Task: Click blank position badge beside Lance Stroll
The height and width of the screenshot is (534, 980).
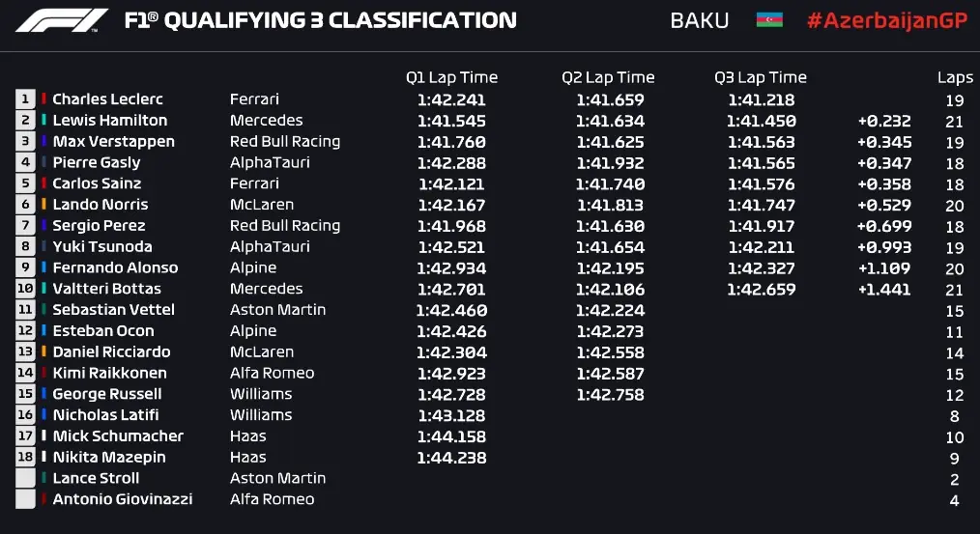Action: pyautogui.click(x=25, y=478)
